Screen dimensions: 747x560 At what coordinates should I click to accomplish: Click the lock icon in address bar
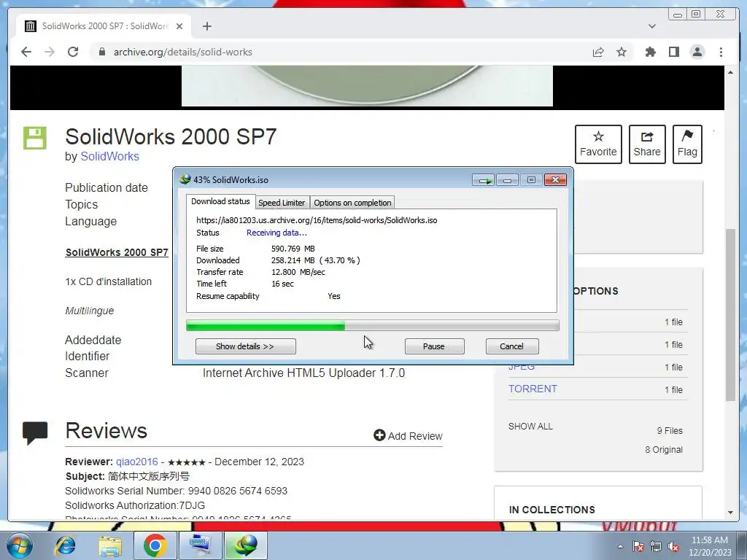[x=102, y=52]
